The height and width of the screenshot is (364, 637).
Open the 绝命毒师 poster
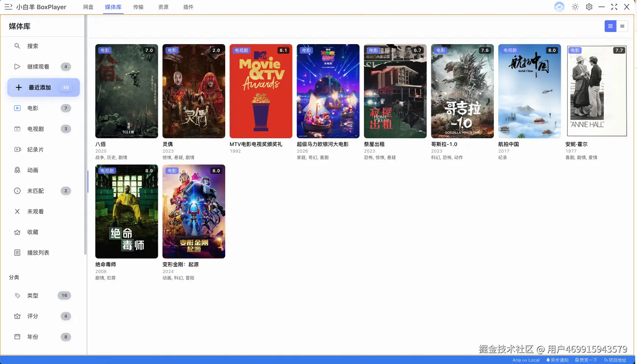click(x=127, y=211)
